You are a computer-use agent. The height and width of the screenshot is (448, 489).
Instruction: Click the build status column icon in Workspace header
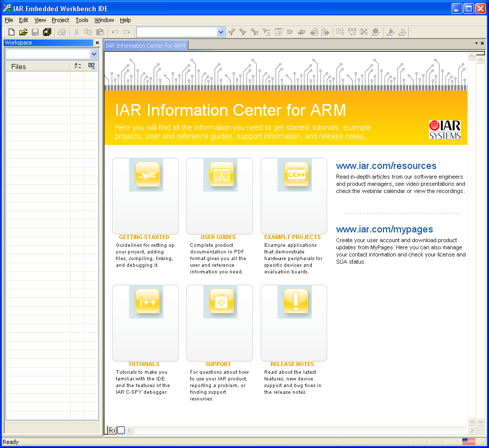coord(91,66)
